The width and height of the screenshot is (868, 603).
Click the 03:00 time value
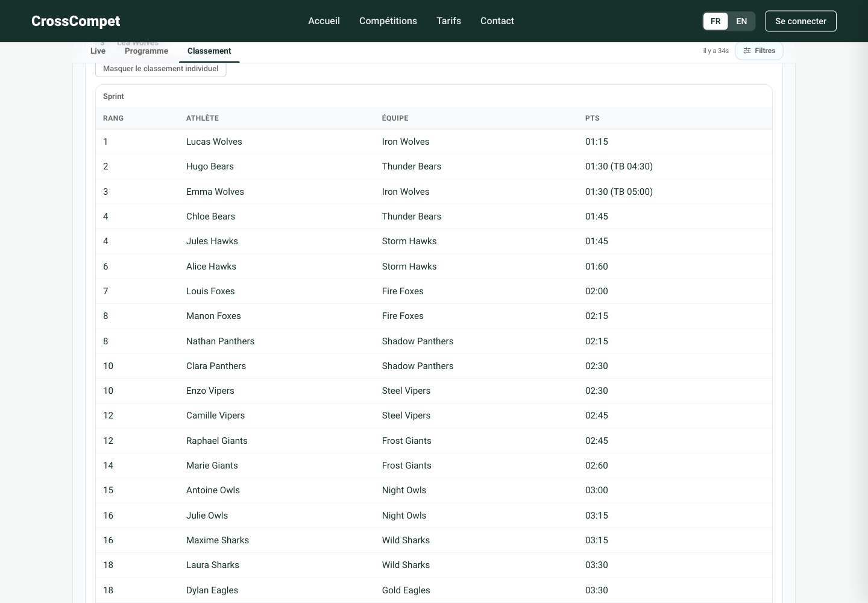click(597, 490)
